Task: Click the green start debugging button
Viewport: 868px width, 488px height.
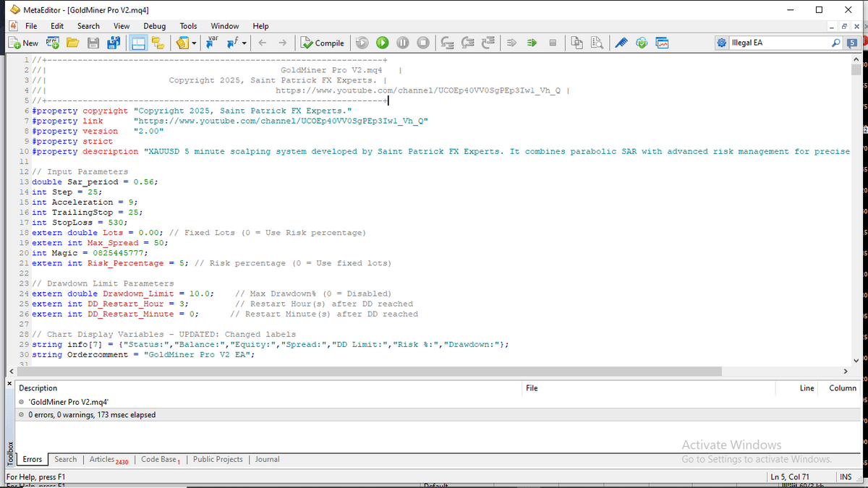Action: (383, 43)
